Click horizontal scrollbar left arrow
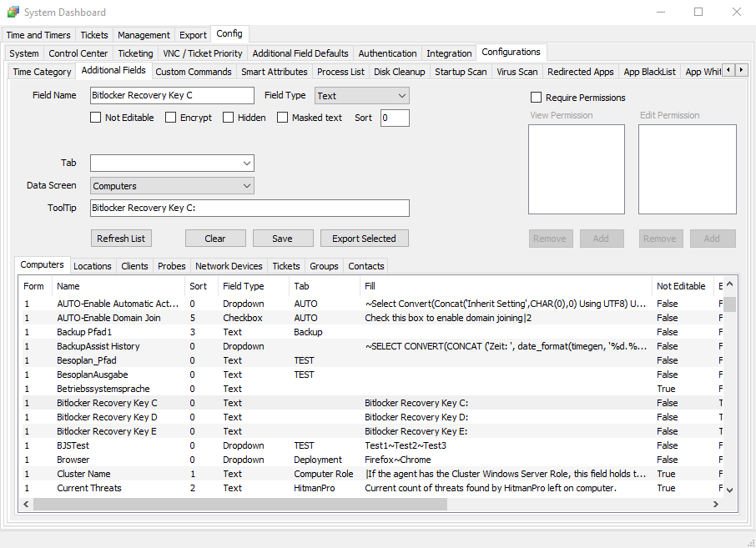 [27, 505]
